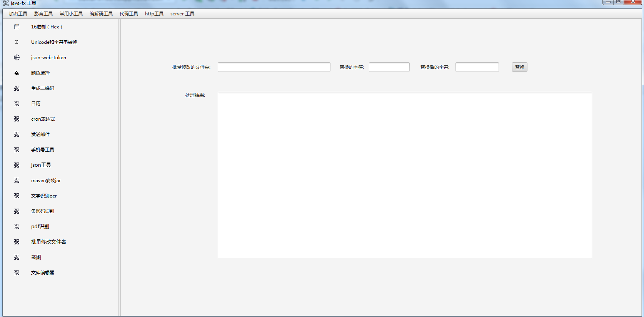Open the http工具 menu
The height and width of the screenshot is (317, 644).
(154, 14)
